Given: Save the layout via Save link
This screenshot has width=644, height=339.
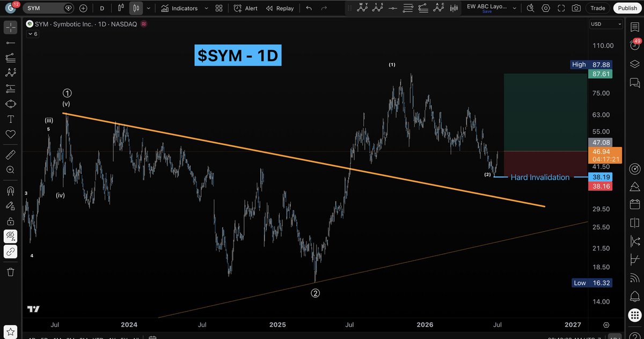Looking at the screenshot, I should pyautogui.click(x=487, y=12).
